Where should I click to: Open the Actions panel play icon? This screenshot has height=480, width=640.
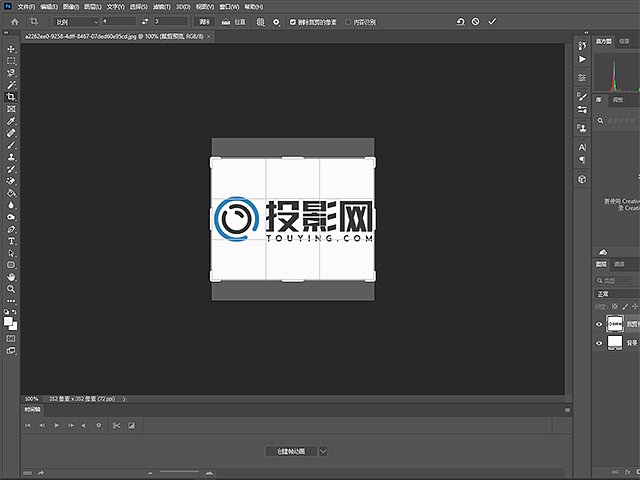pyautogui.click(x=582, y=59)
